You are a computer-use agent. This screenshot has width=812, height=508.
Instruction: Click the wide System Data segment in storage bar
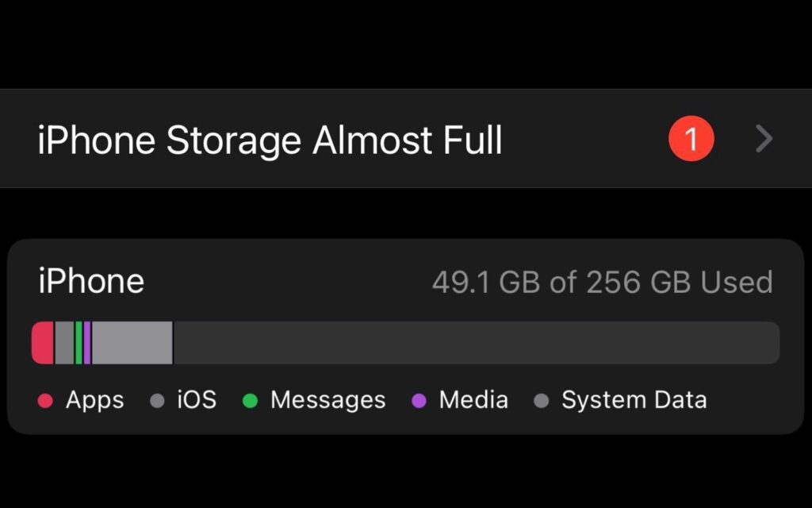[132, 343]
